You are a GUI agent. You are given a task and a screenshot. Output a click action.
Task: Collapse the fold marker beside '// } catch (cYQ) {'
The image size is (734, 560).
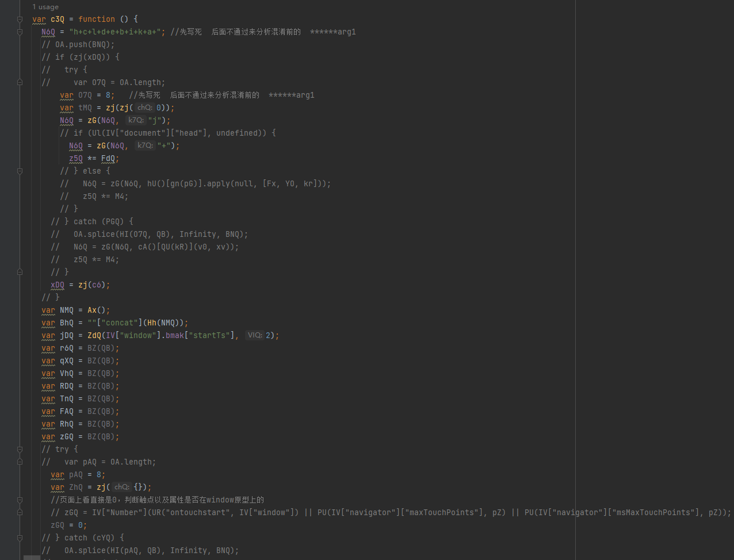(20, 538)
